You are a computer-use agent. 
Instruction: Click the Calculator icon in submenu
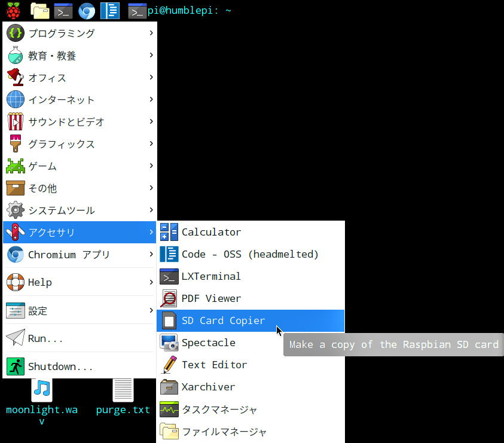pyautogui.click(x=169, y=232)
